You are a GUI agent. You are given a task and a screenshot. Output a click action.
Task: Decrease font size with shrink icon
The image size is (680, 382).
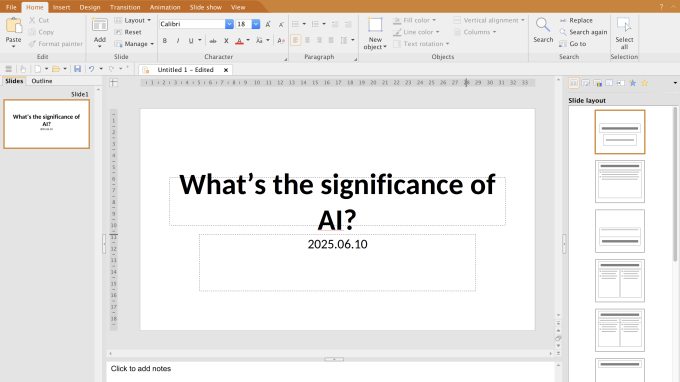[281, 24]
